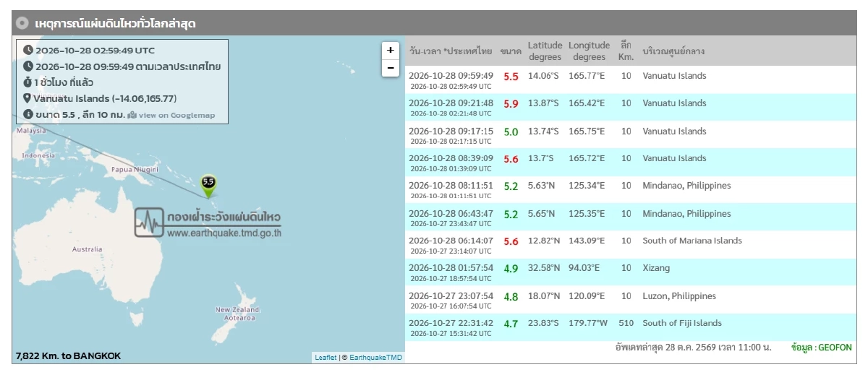Click magnitude 5.9 value
The image size is (868, 375).
click(x=511, y=104)
